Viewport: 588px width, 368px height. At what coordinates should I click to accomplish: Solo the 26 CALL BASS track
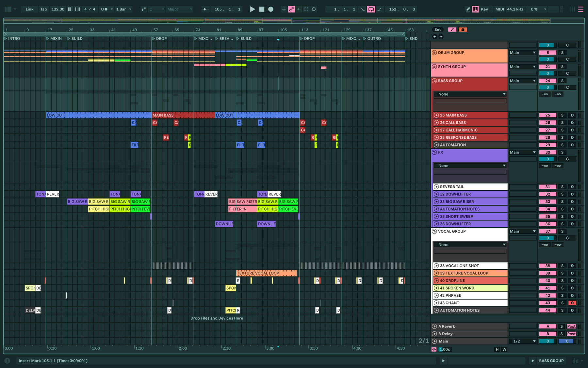(562, 123)
